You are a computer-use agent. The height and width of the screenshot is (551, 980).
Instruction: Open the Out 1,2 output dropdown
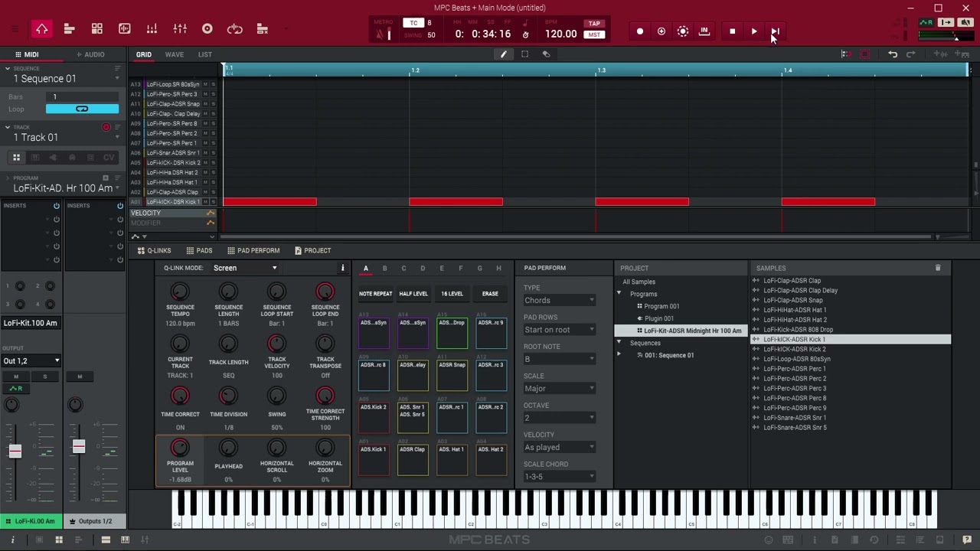click(x=31, y=360)
